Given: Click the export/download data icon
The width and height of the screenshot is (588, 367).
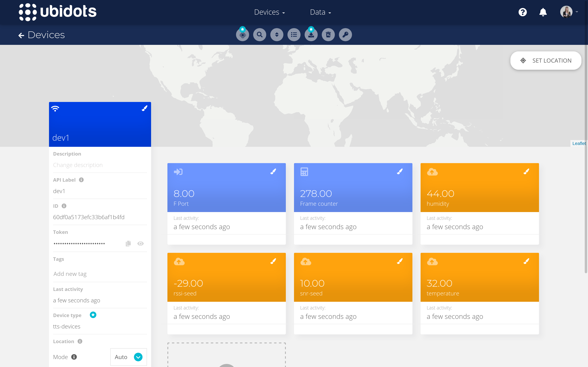Looking at the screenshot, I should point(311,35).
